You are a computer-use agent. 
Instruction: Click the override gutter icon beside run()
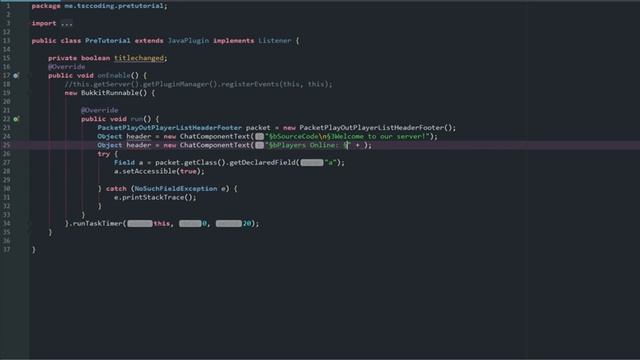point(16,119)
